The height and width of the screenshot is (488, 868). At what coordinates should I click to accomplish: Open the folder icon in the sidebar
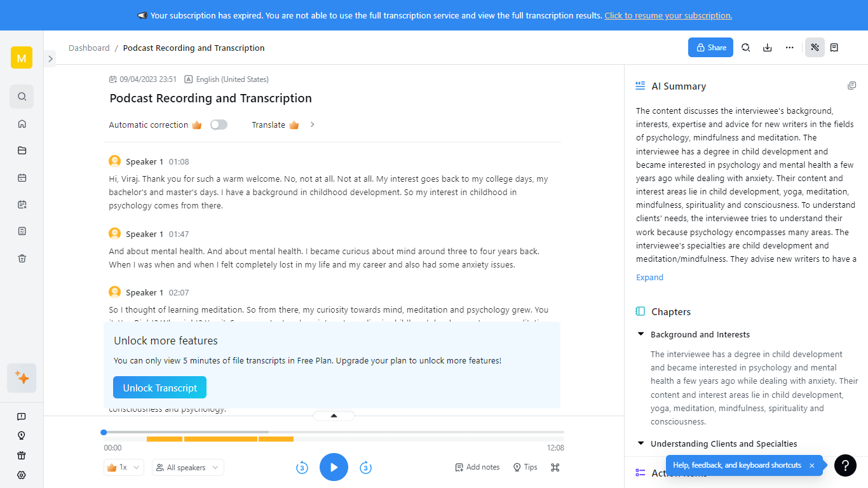point(22,150)
